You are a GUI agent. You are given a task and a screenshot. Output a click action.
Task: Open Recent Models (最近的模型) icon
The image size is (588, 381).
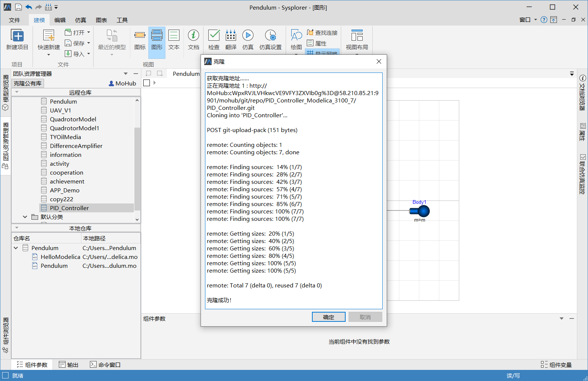coord(112,36)
